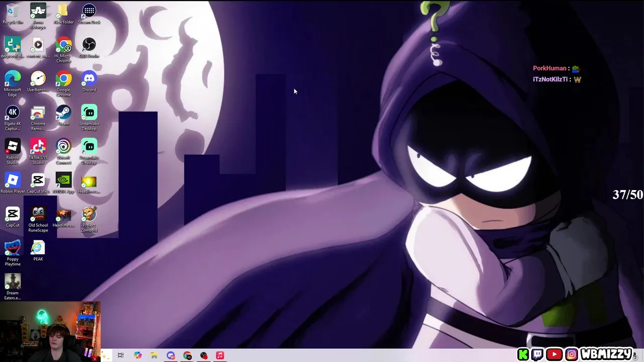Select the UserBenchmark desktop icon
Viewport: 644px width, 362px height.
(x=38, y=81)
